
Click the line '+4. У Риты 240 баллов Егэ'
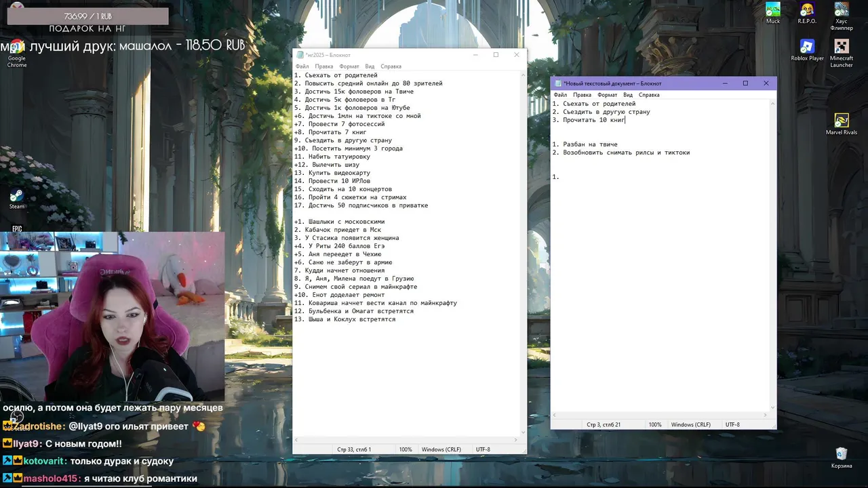(x=340, y=246)
